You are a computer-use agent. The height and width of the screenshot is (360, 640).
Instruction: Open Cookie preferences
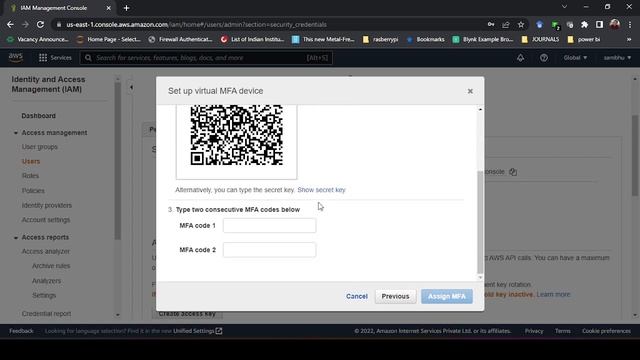pyautogui.click(x=606, y=331)
